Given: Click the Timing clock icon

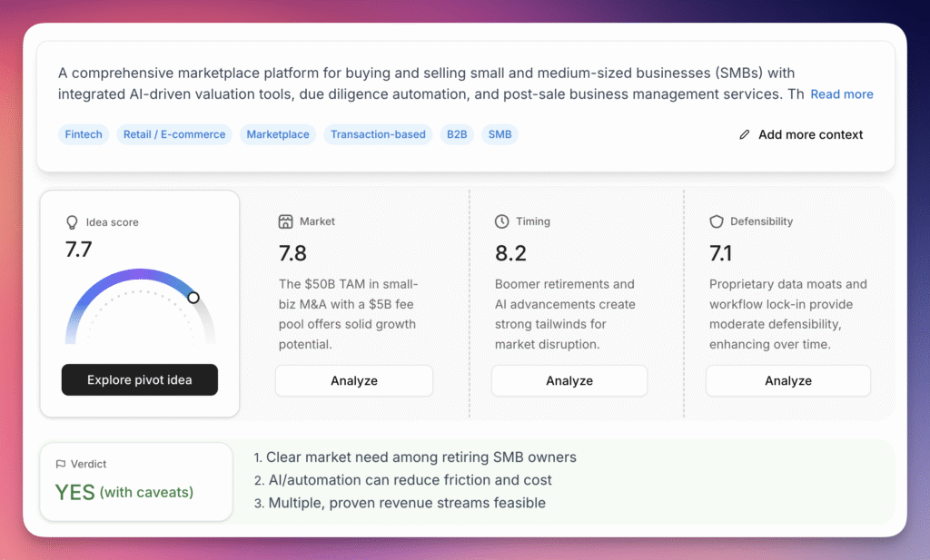Looking at the screenshot, I should click(x=501, y=221).
